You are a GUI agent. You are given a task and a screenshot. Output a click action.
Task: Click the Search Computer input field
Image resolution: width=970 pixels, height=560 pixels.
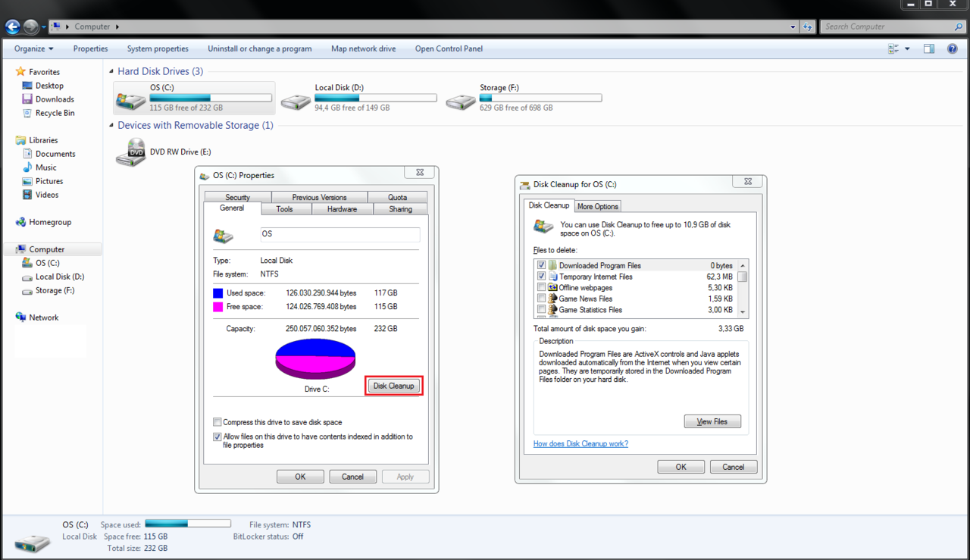887,27
